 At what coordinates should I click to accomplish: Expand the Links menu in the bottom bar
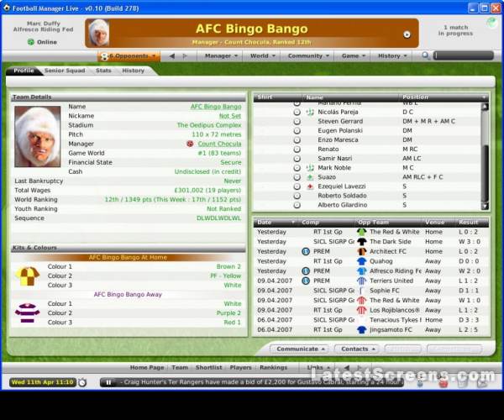(x=318, y=368)
